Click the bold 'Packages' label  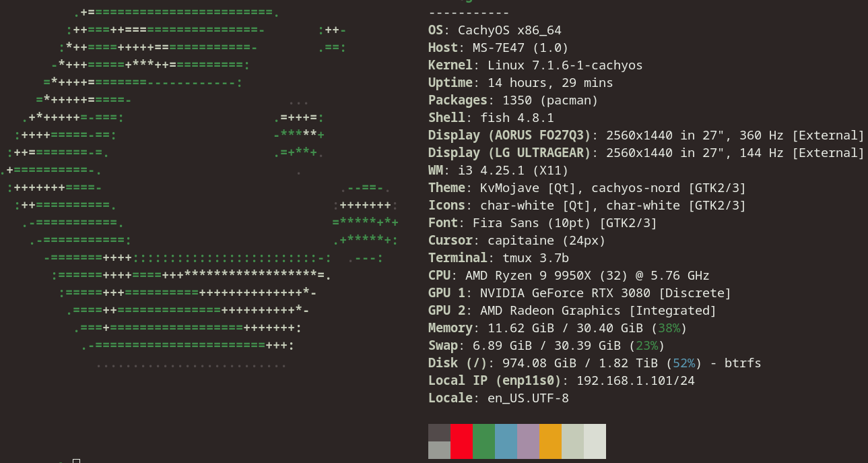[458, 100]
